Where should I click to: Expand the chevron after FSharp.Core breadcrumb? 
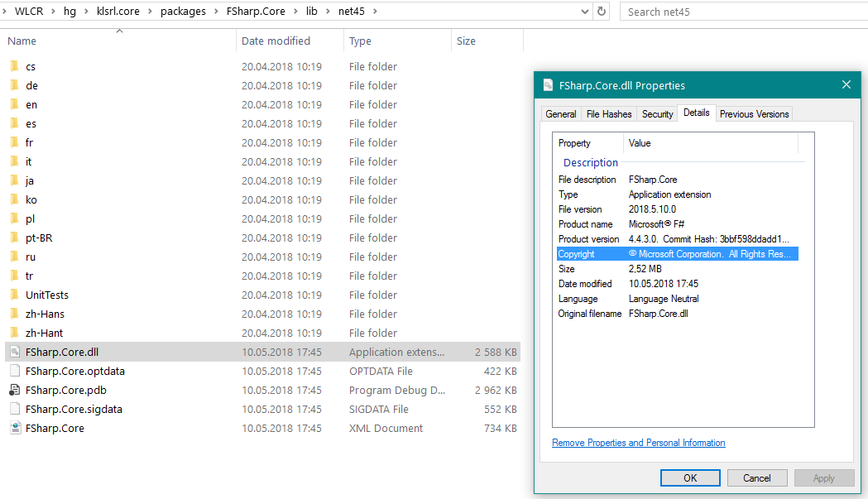[295, 11]
